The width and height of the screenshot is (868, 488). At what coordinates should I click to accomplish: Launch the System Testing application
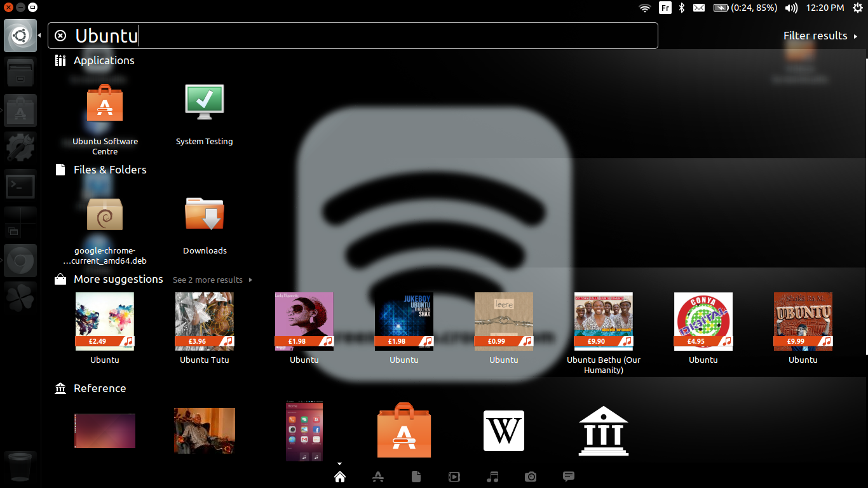(205, 115)
